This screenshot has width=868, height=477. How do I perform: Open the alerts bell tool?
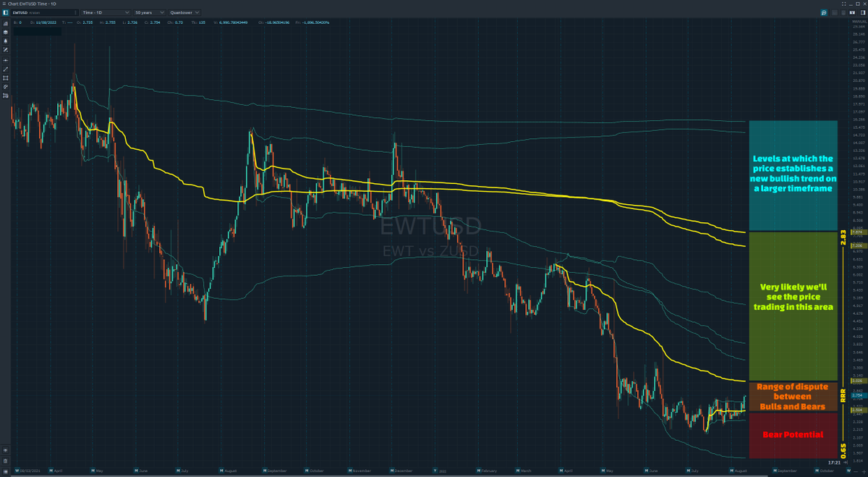pos(6,41)
